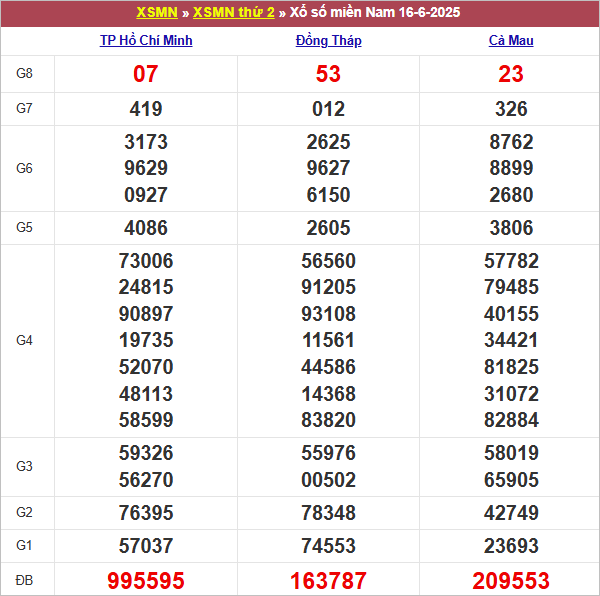The width and height of the screenshot is (600, 596).
Task: Click G4 number 34421
Action: [511, 340]
